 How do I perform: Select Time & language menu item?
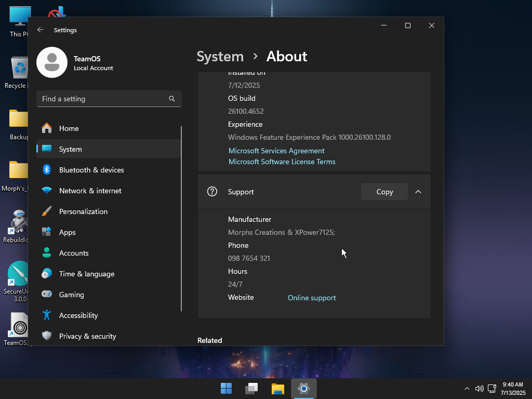[x=109, y=274]
